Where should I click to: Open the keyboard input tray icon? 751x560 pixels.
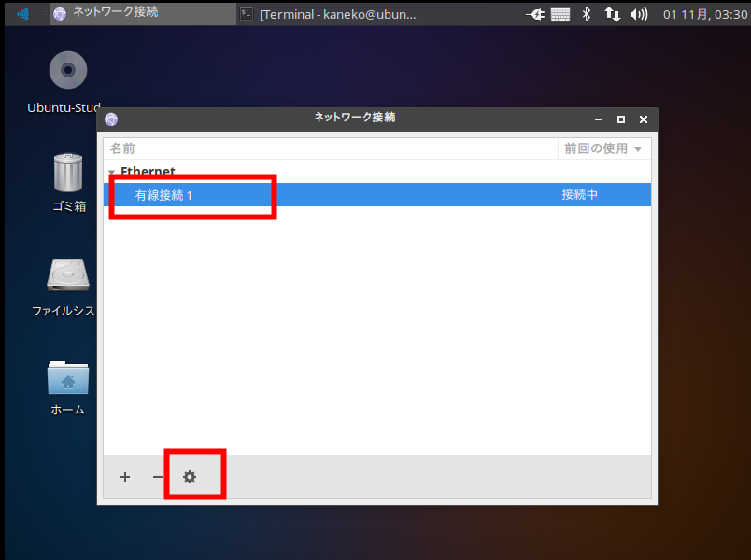560,15
